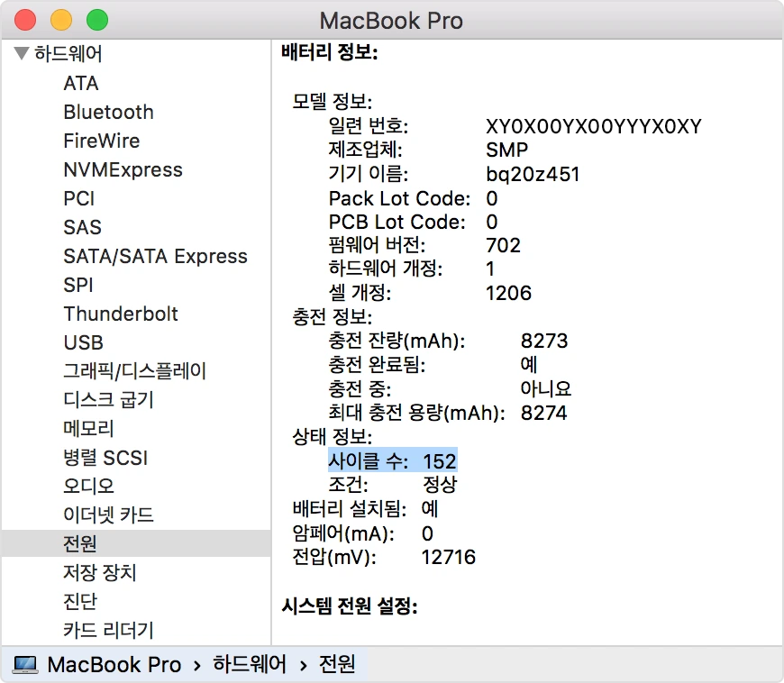Open the SATA/SATA Express section
The width and height of the screenshot is (784, 683).
(x=156, y=256)
